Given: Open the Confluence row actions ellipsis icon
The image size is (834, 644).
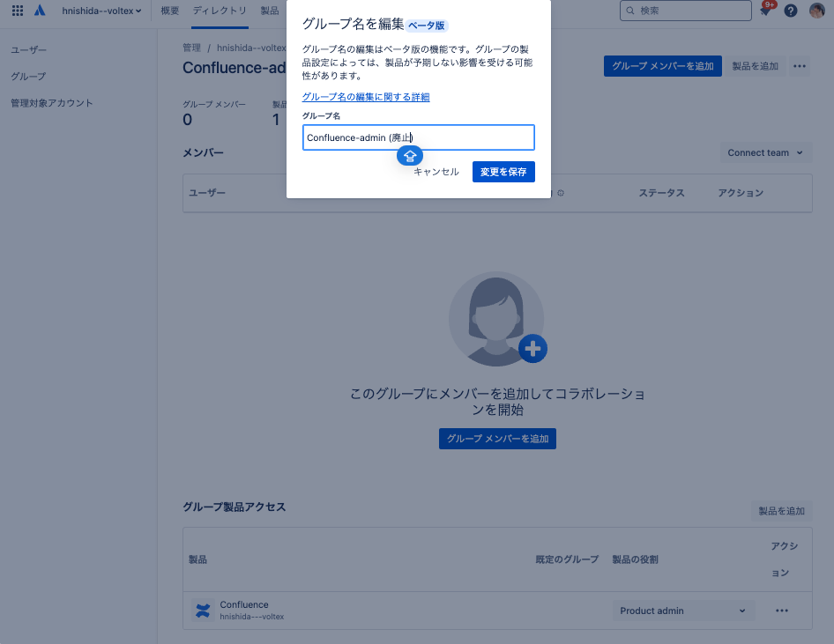Looking at the screenshot, I should (781, 611).
